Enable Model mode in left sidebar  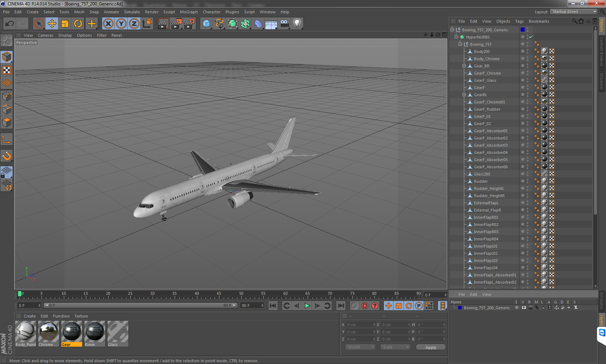(x=6, y=57)
